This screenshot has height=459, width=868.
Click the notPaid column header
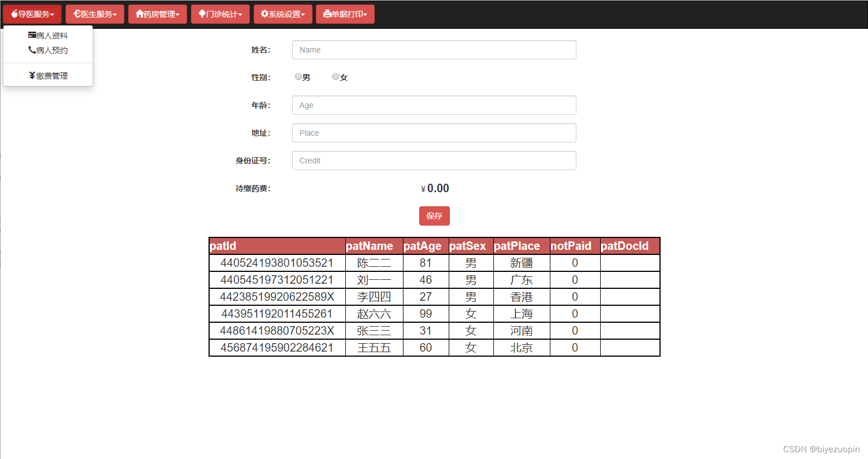(575, 246)
